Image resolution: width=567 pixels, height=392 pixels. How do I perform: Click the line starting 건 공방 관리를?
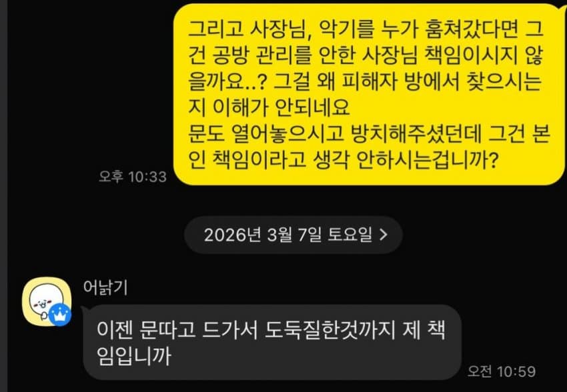[x=366, y=55]
